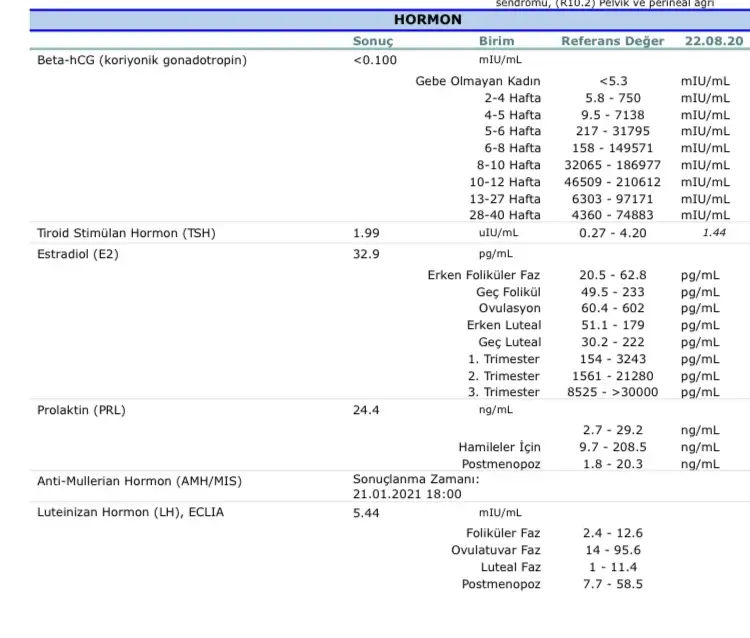Select the <0.100 Beta-hCG result
The image size is (750, 638).
click(375, 60)
